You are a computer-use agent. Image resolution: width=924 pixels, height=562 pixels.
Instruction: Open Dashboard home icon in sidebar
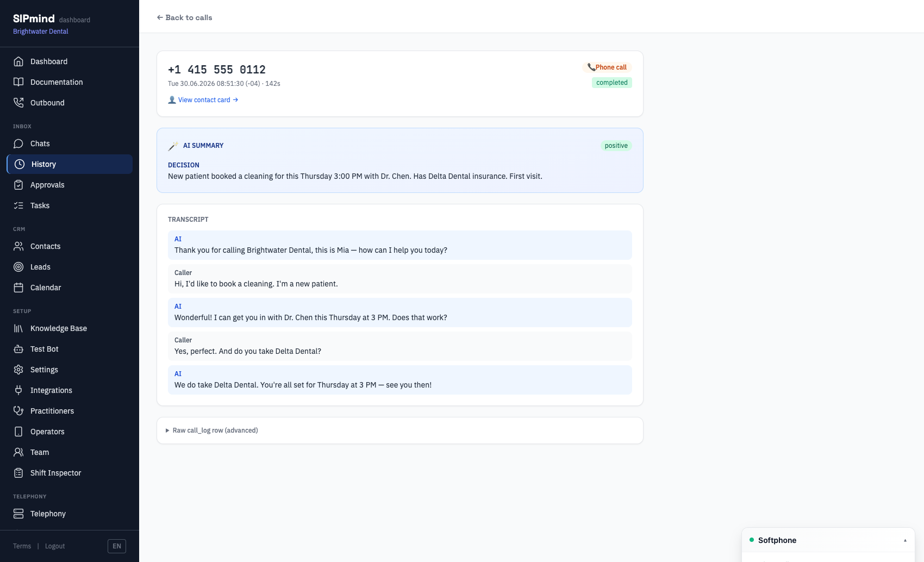tap(18, 61)
